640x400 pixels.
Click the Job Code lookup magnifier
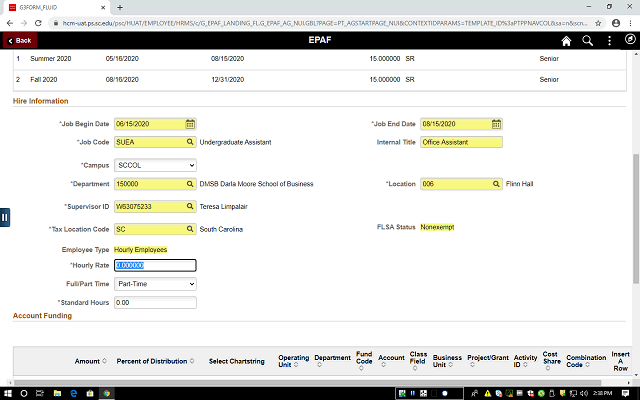(x=190, y=143)
